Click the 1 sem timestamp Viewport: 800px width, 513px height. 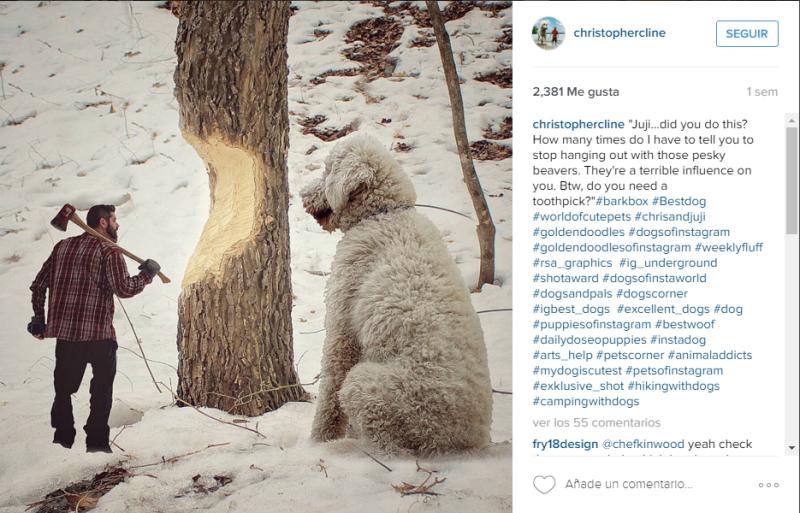pos(762,92)
